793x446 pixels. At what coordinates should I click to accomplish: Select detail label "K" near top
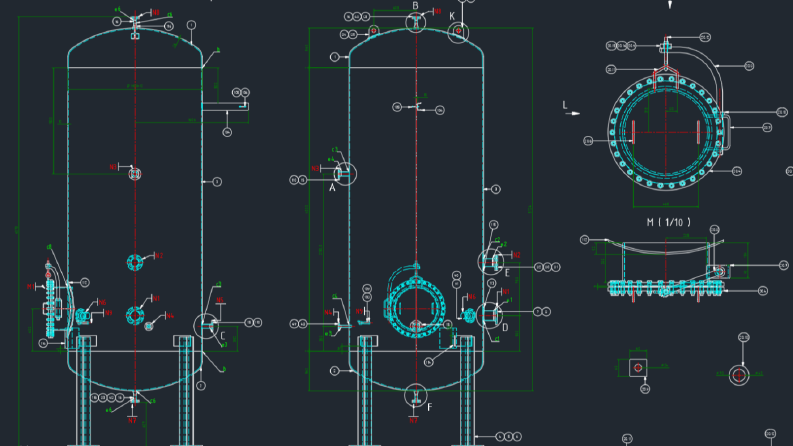click(452, 17)
